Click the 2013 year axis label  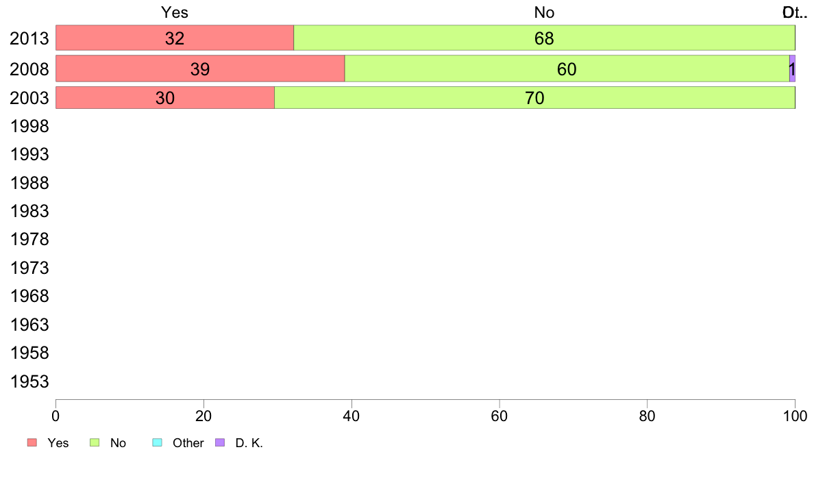29,38
